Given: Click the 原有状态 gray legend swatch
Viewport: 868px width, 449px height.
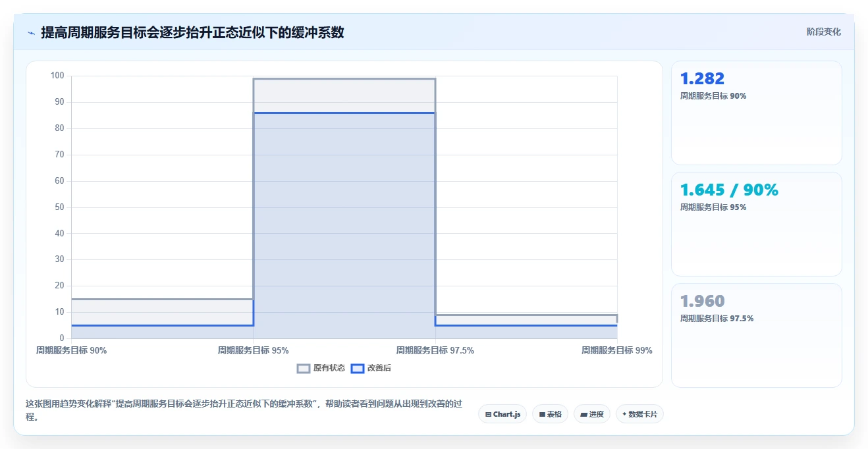Looking at the screenshot, I should (304, 369).
